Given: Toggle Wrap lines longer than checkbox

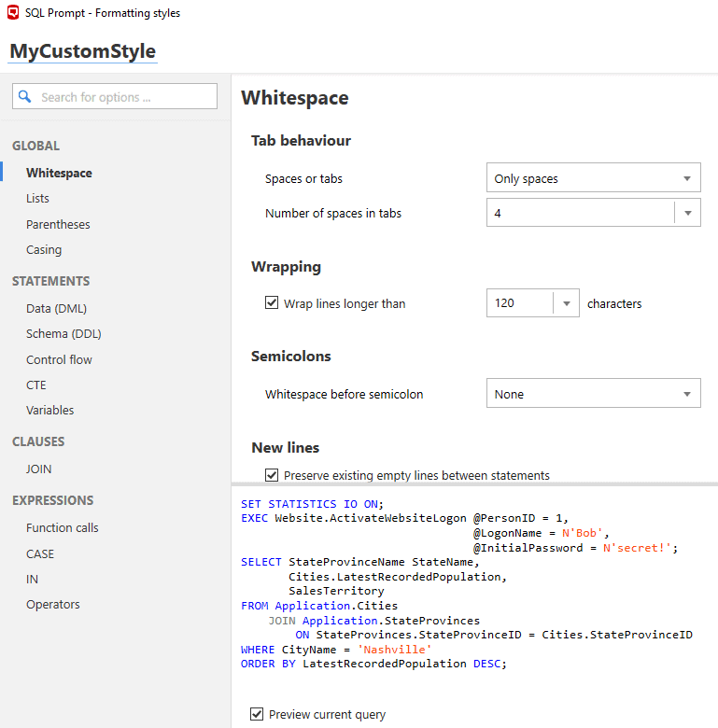Looking at the screenshot, I should 272,302.
